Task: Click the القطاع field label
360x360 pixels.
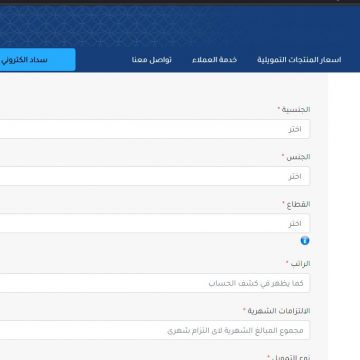Action: coord(299,204)
